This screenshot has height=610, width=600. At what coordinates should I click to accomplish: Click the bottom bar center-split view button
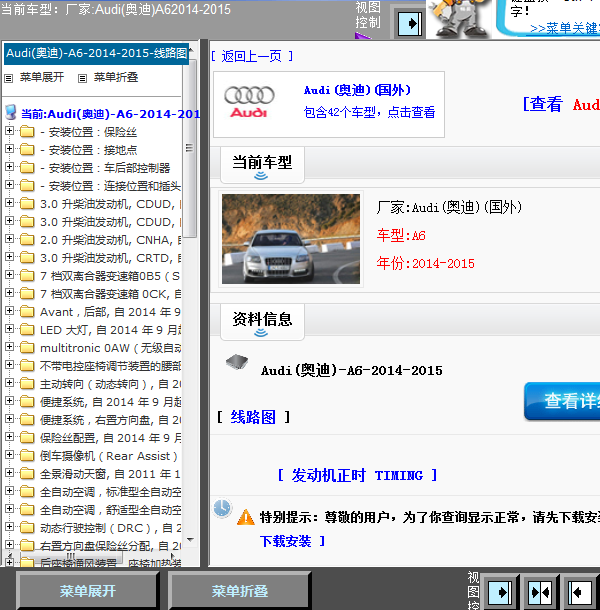540,592
